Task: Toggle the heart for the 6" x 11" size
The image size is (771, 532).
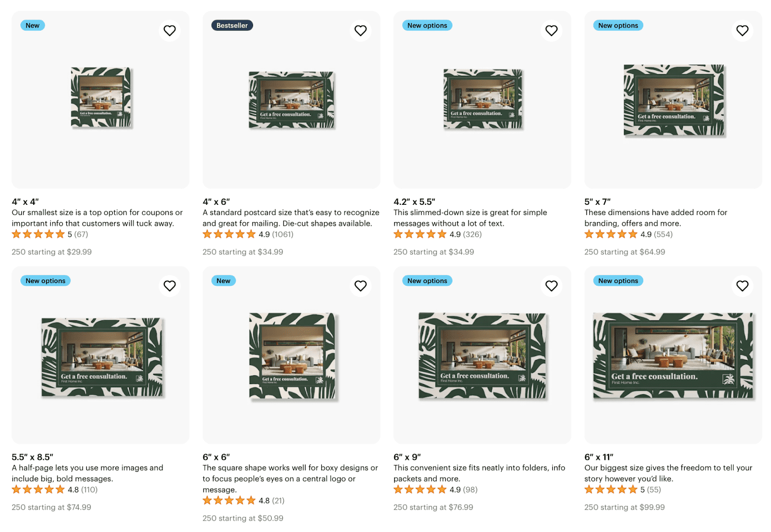Action: point(742,286)
